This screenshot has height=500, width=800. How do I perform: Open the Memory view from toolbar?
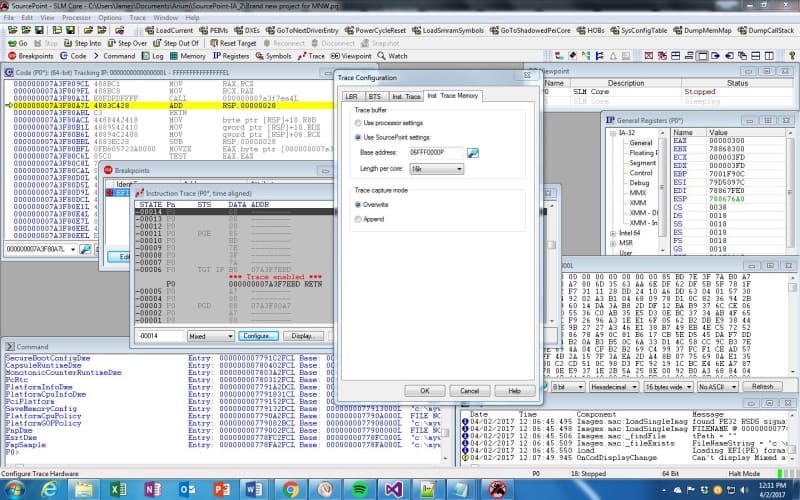click(188, 56)
